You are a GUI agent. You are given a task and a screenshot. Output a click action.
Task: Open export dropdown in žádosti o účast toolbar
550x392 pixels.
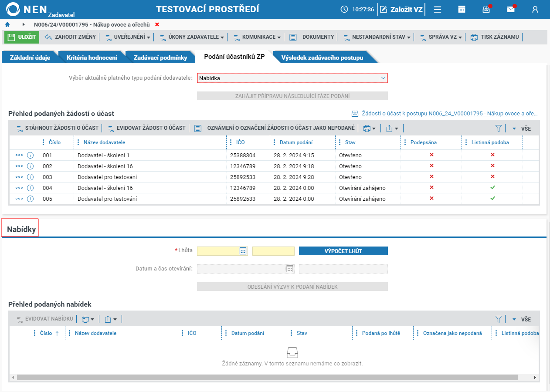(392, 128)
